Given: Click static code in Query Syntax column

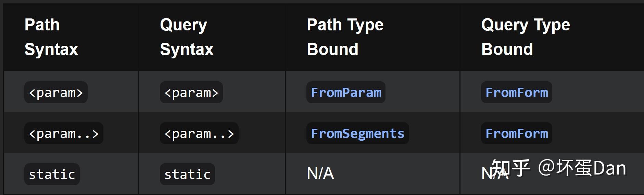Looking at the screenshot, I should pos(187,175).
